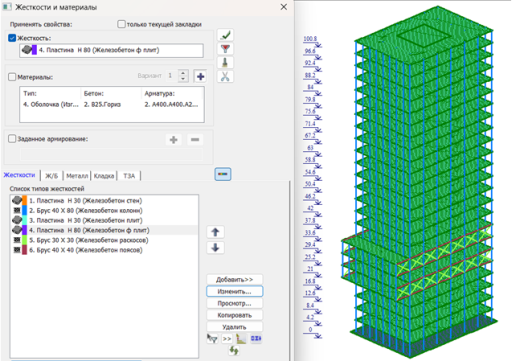Click the green refresh arrows icon
The width and height of the screenshot is (528, 361).
[x=234, y=350]
